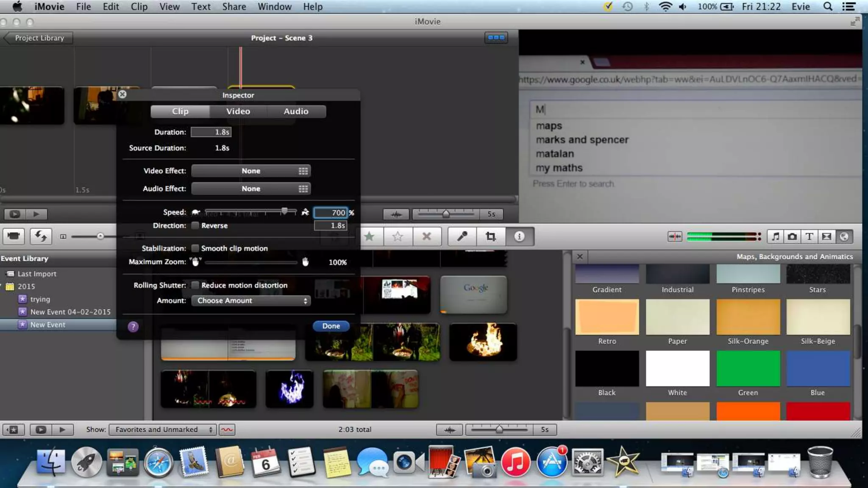Adjust Maximum Zoom slider
The image size is (868, 488).
pyautogui.click(x=251, y=262)
